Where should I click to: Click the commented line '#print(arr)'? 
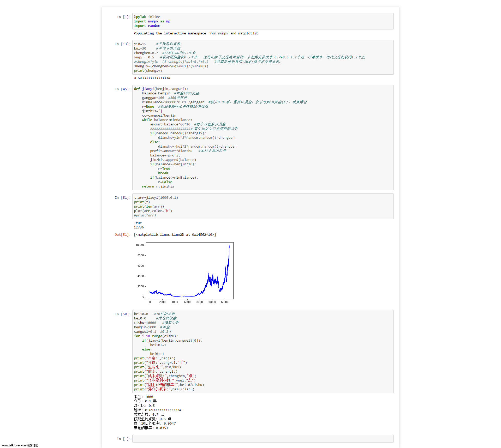click(x=145, y=215)
